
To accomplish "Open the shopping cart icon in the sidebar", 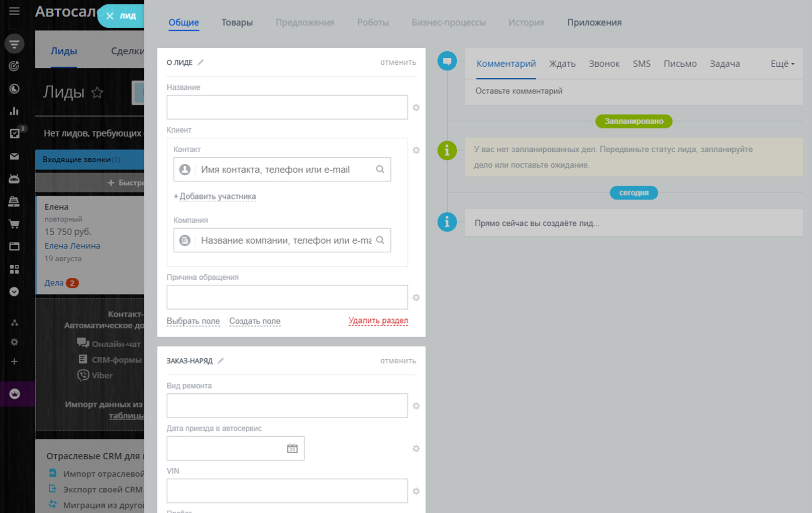I will click(x=14, y=224).
